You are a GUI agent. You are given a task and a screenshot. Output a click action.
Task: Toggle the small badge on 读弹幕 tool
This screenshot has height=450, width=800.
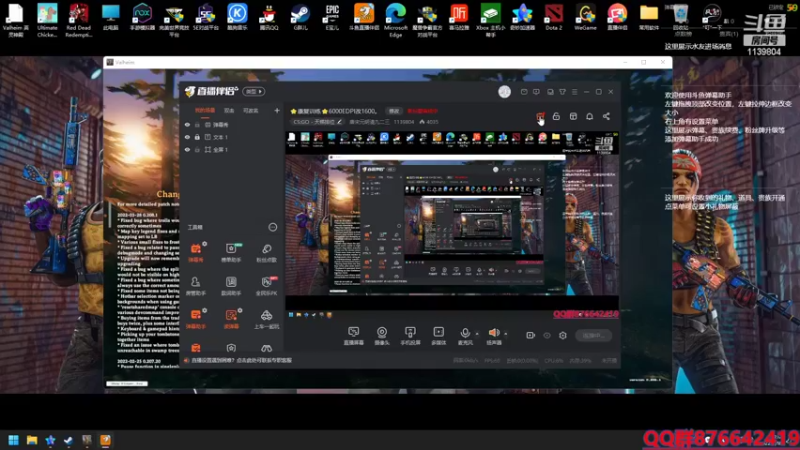[240, 310]
